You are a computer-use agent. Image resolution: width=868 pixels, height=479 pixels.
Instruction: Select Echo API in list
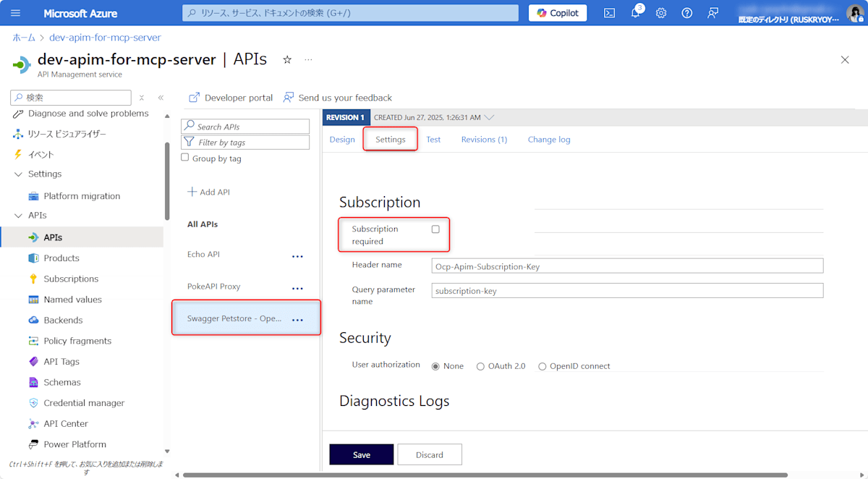(203, 255)
